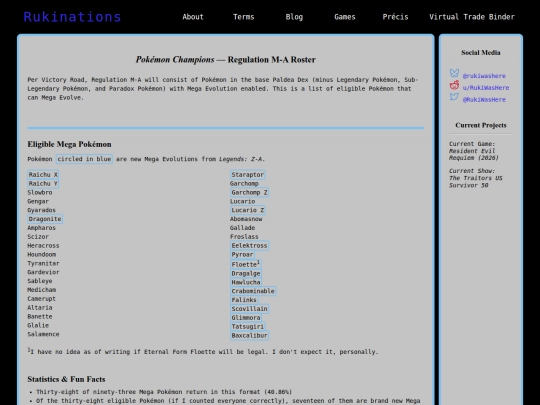The image size is (540, 405).
Task: Select the 'Tyranitar' entry
Action: pos(43,263)
